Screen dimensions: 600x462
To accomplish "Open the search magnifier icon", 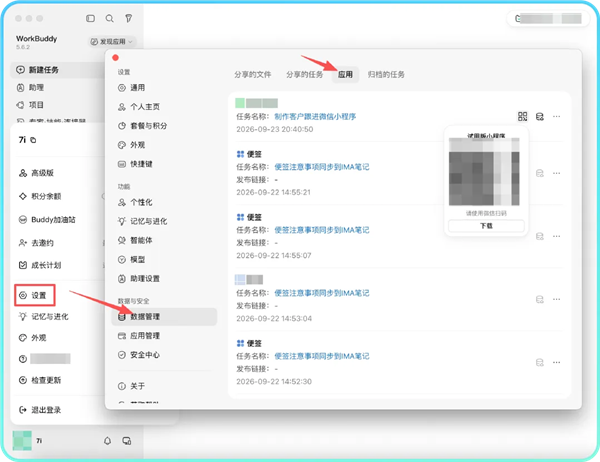I will point(109,18).
